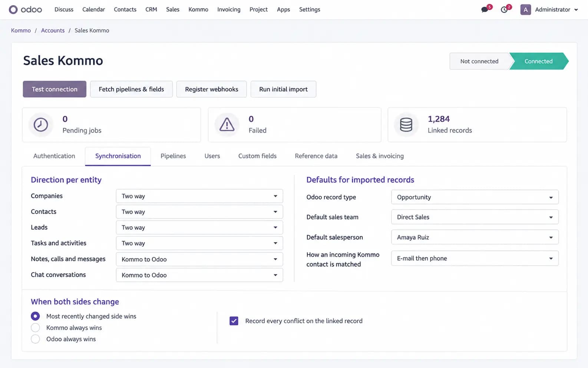Open the Invoicing menu

pyautogui.click(x=229, y=10)
